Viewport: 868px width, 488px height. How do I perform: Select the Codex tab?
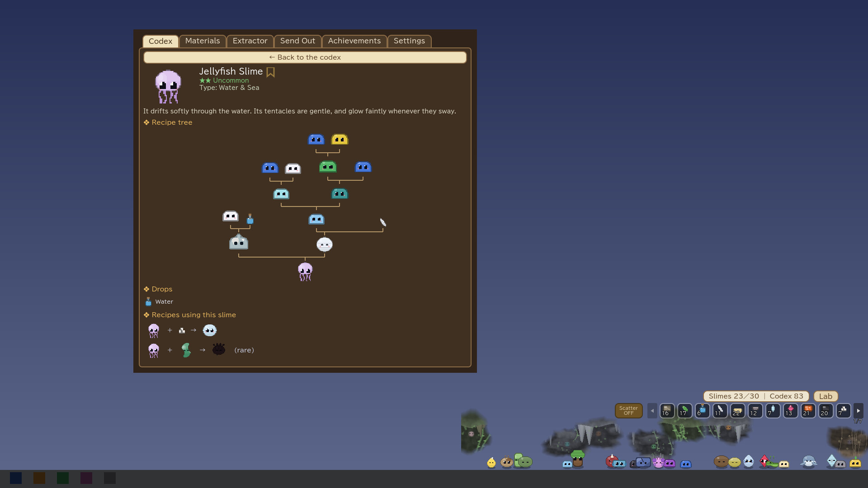click(x=160, y=41)
